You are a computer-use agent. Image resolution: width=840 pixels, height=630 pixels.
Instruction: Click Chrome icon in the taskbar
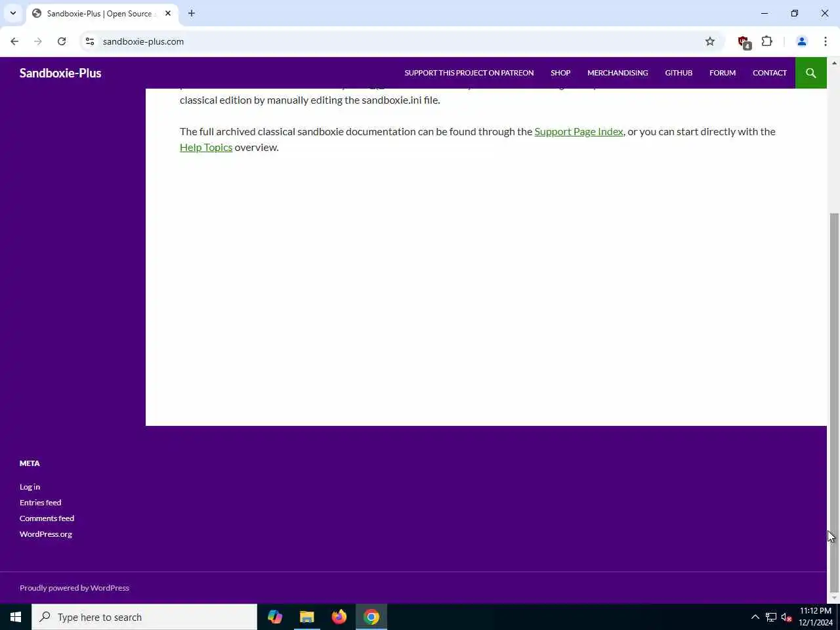click(371, 617)
